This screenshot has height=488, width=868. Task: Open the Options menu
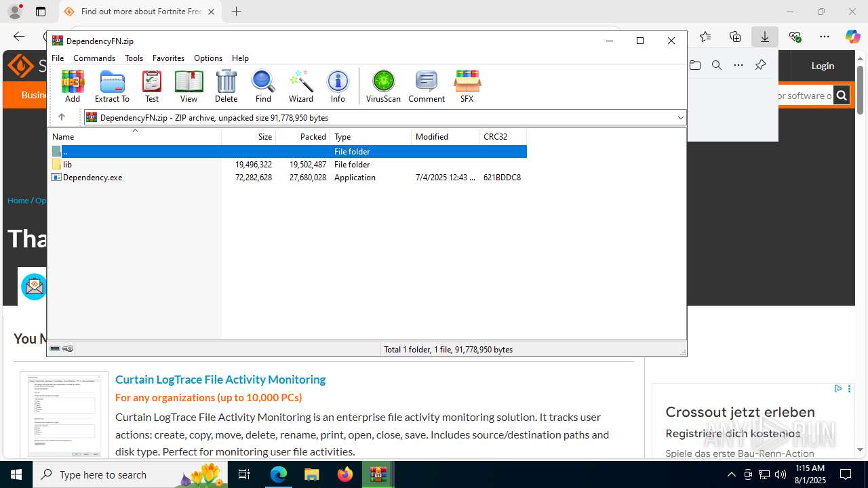[x=208, y=58]
